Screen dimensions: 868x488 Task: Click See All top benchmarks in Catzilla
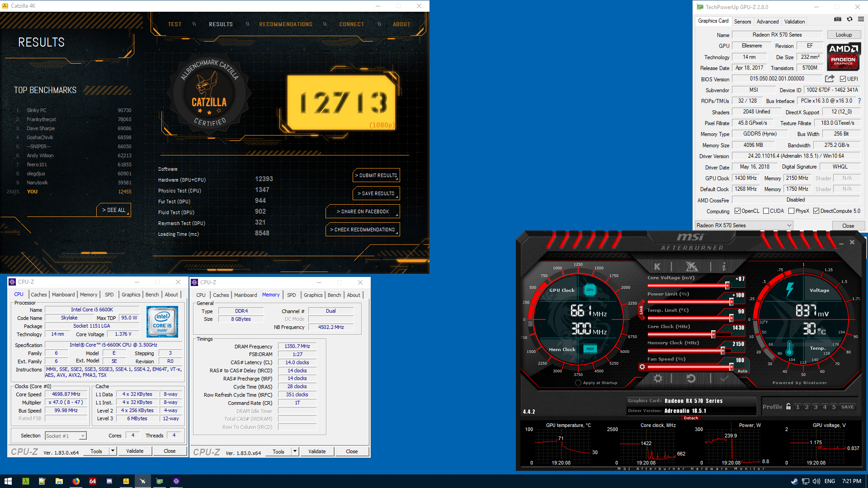(114, 210)
